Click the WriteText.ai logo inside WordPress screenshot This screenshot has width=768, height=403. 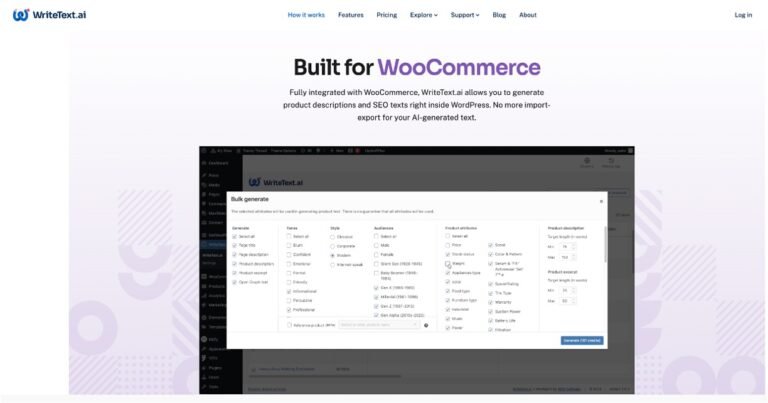click(276, 182)
